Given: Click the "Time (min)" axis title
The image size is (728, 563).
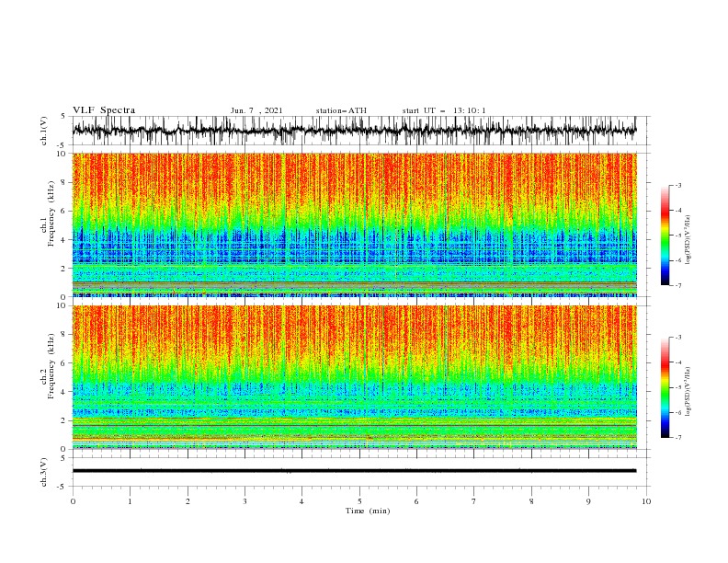Looking at the screenshot, I should coord(368,511).
